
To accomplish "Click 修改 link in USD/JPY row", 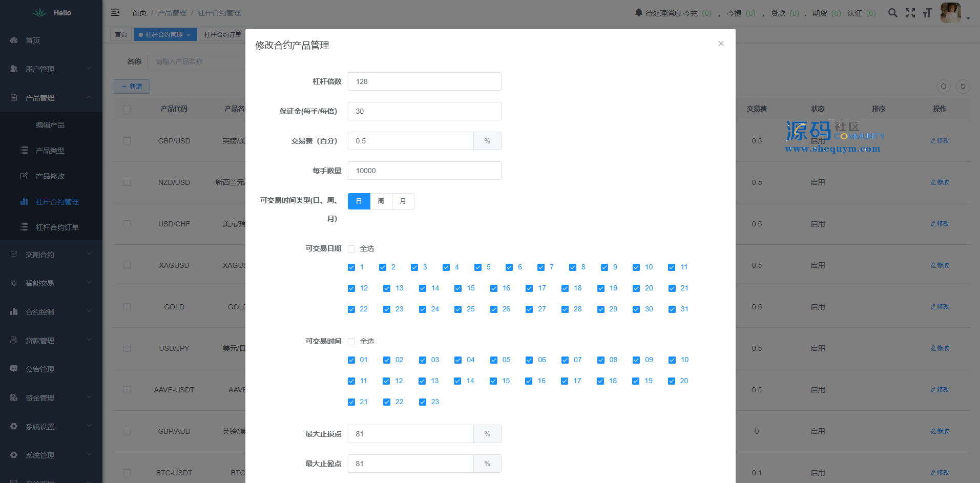I will (940, 348).
